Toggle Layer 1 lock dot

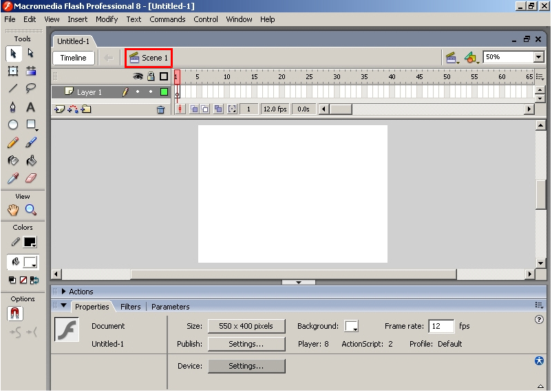point(151,92)
